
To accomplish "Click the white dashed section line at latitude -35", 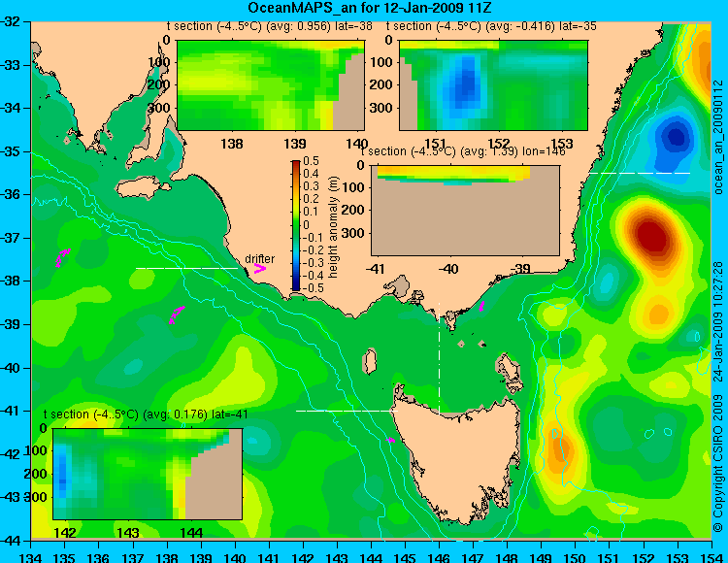I will [x=640, y=173].
